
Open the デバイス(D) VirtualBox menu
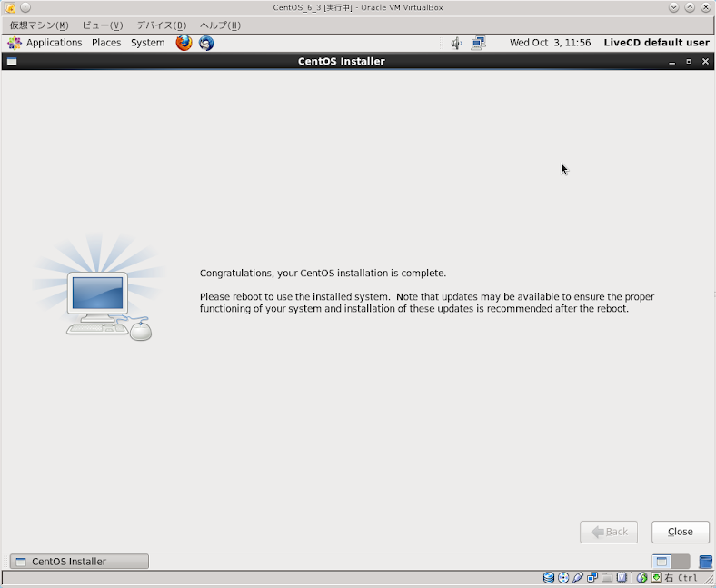click(162, 25)
